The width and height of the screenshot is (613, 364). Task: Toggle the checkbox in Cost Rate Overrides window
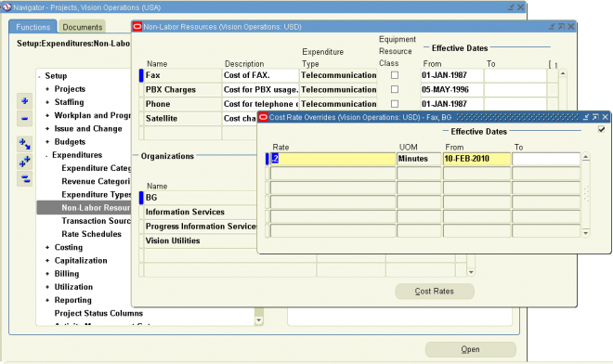(601, 129)
